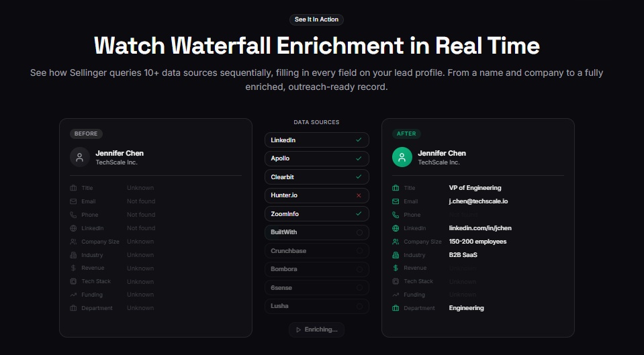Click the B2B SaaS industry value
This screenshot has height=355, width=644.
[463, 255]
